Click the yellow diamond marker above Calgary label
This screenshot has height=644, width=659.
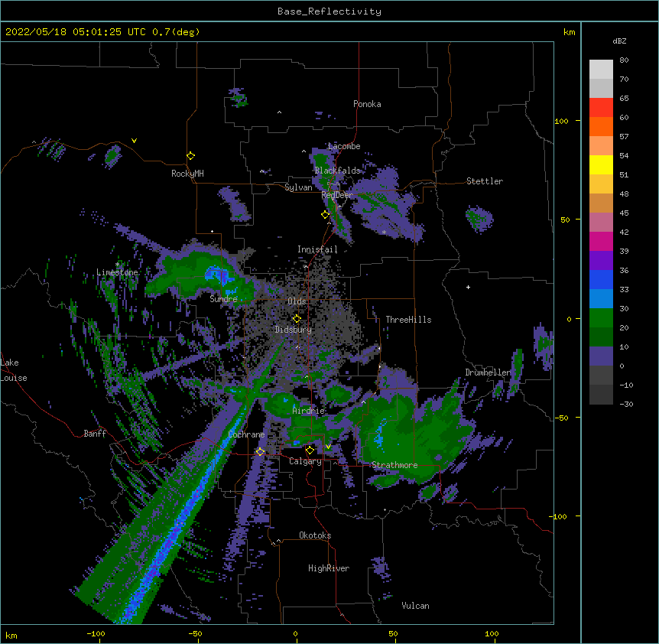click(x=310, y=450)
